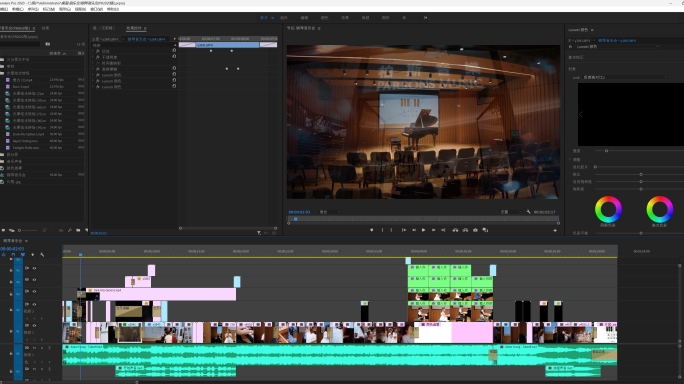Reset the 高斯模糊 effect parameters
The width and height of the screenshot is (684, 384).
coord(174,69)
